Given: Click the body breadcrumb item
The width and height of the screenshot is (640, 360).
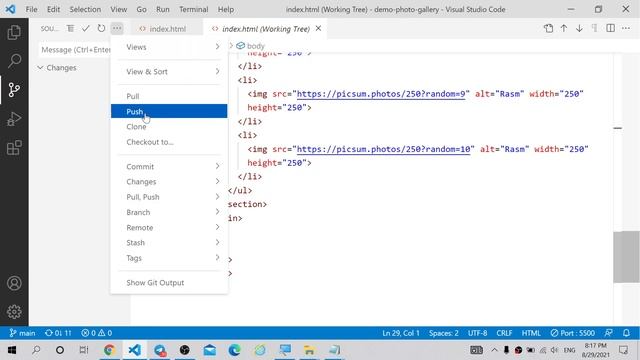Looking at the screenshot, I should click(251, 46).
